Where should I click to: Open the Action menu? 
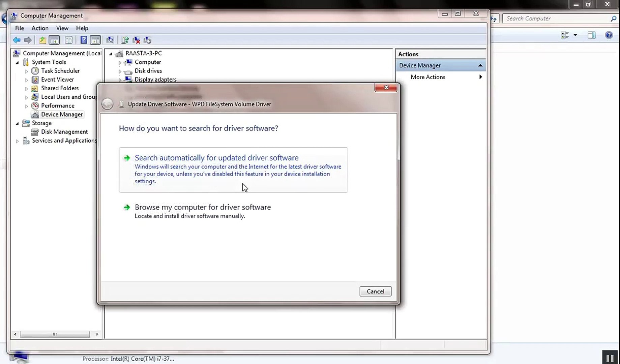pos(40,28)
